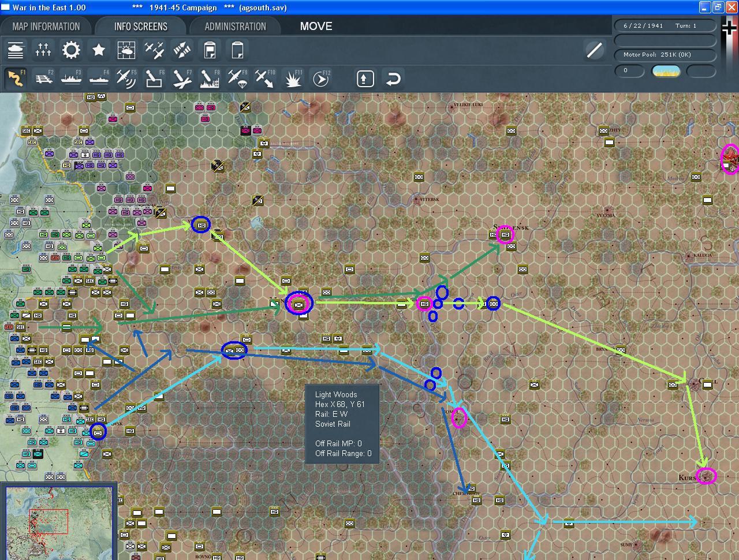
Task: Select the Kursk city hex
Action: tap(706, 476)
